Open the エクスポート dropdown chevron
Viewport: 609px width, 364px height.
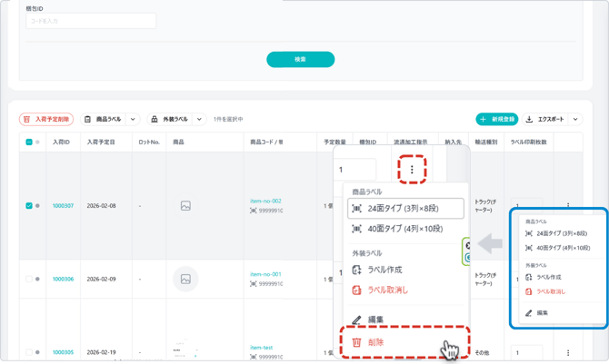point(575,119)
